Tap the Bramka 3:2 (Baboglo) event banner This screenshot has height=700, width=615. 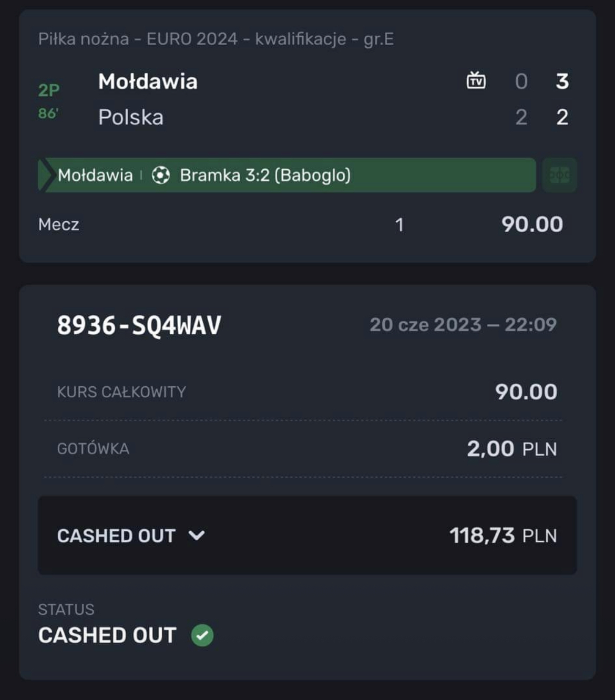[x=265, y=175]
